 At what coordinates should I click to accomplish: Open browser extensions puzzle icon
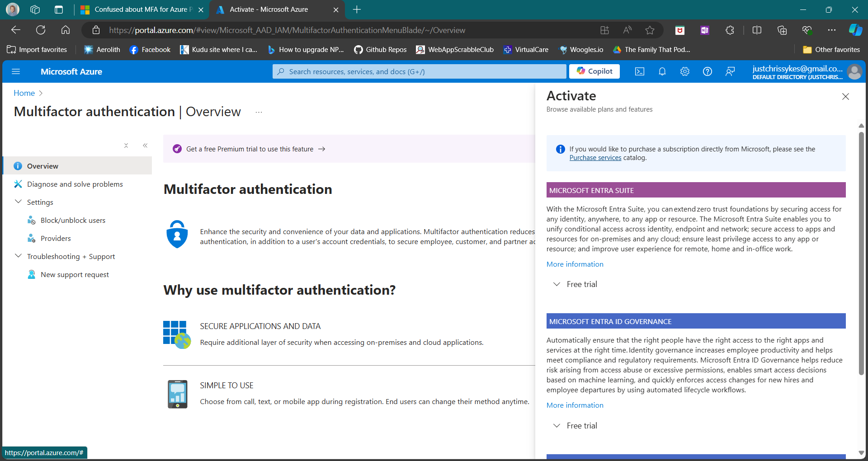730,30
